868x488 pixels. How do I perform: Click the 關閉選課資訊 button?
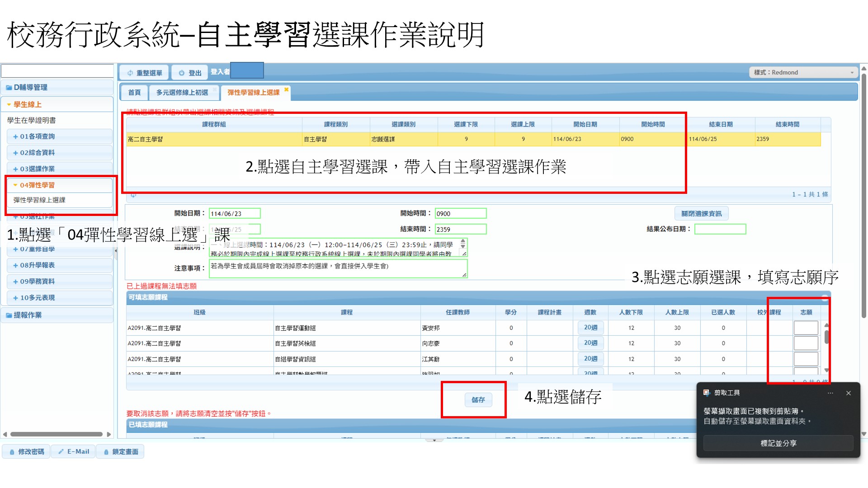click(701, 214)
